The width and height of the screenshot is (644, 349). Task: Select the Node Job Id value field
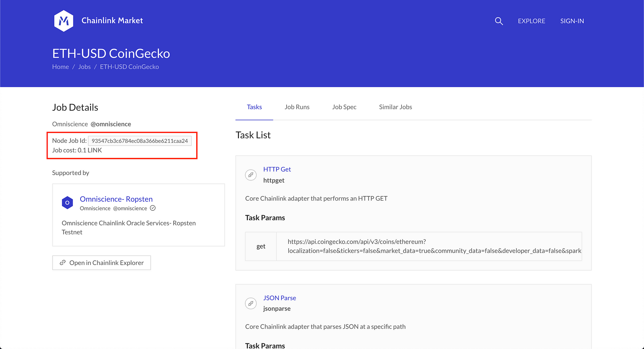tap(140, 141)
